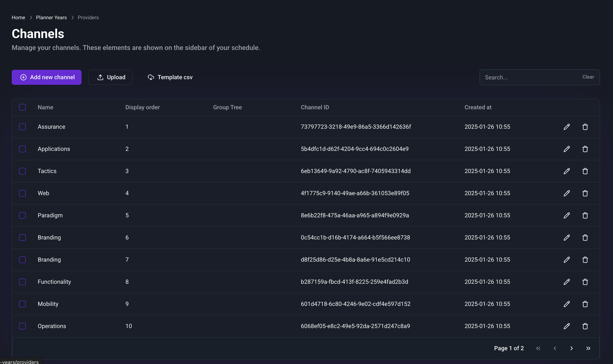Viewport: 613px width, 364px height.
Task: Click the Group Tree column header
Action: point(227,107)
